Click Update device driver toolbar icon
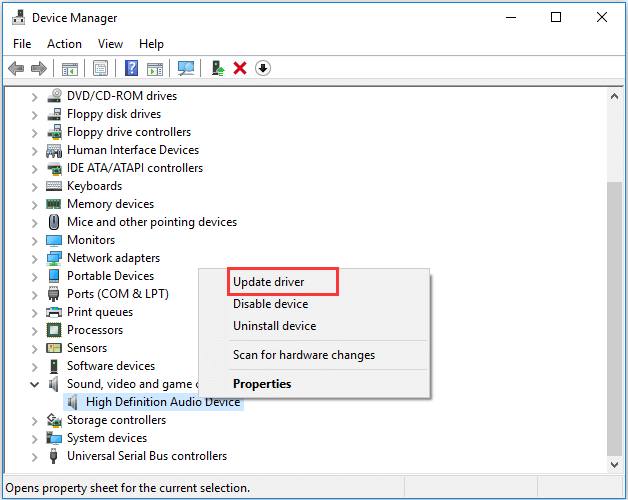Viewport: 628px width, 500px height. tap(217, 68)
